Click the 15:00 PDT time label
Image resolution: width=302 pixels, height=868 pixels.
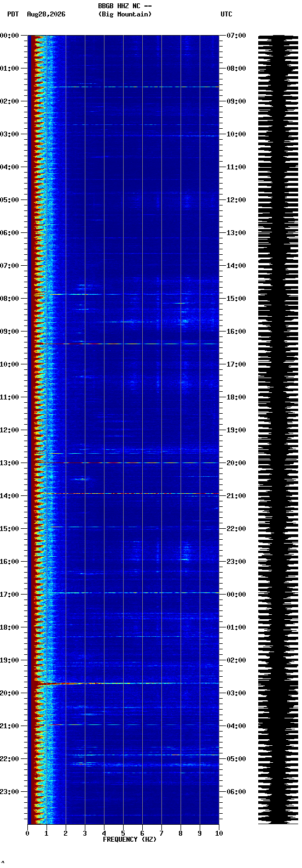click(9, 529)
